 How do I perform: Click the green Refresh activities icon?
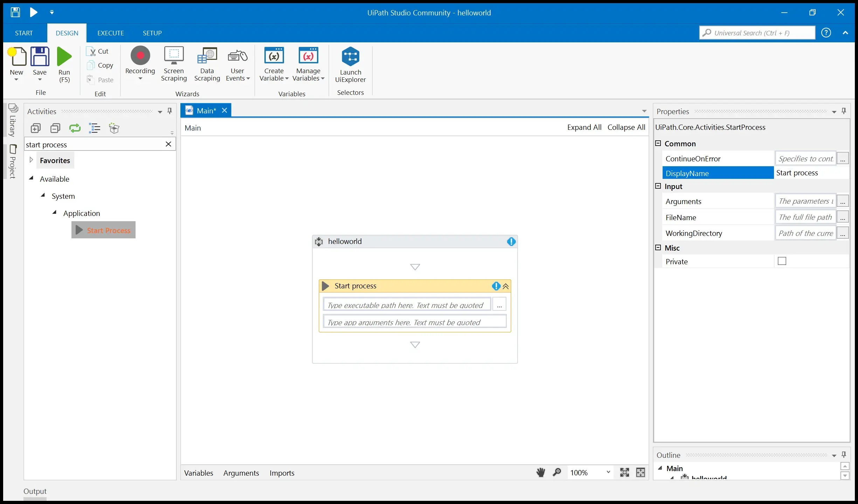point(75,128)
